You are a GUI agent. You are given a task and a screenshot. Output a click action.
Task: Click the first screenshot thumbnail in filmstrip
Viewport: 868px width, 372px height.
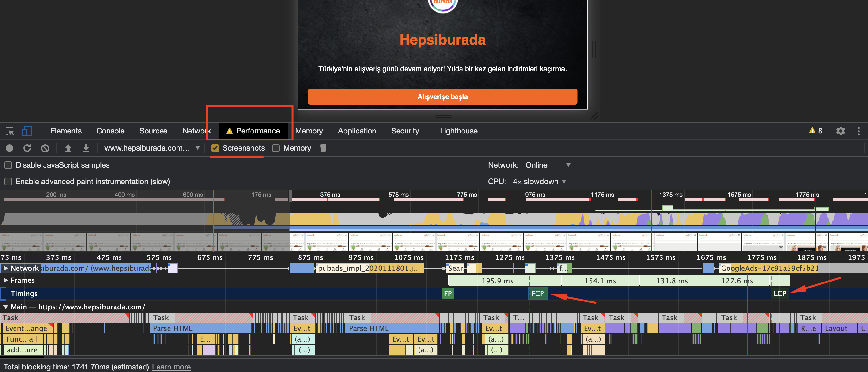tap(21, 242)
